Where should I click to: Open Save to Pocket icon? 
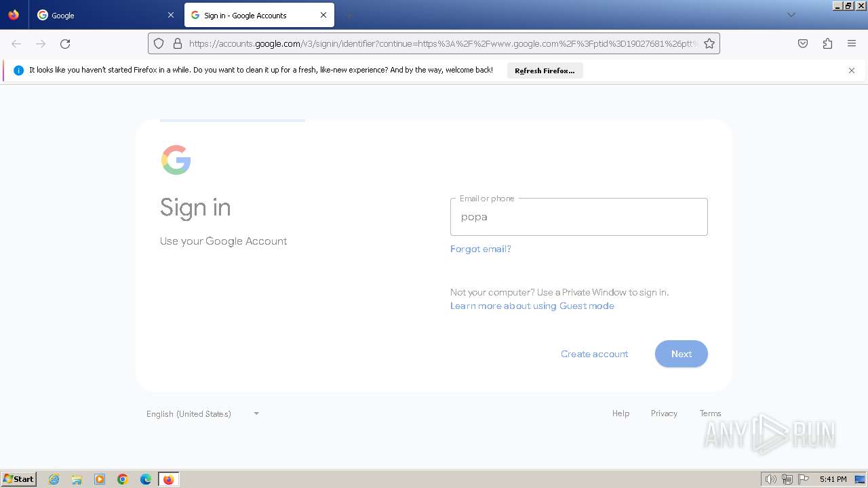pyautogui.click(x=803, y=43)
